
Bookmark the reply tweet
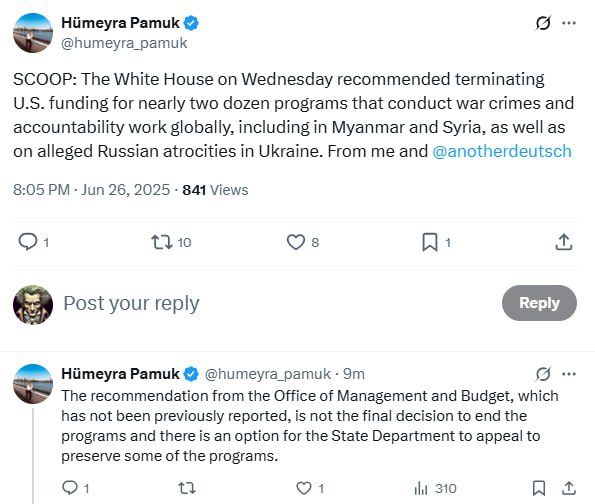539,488
